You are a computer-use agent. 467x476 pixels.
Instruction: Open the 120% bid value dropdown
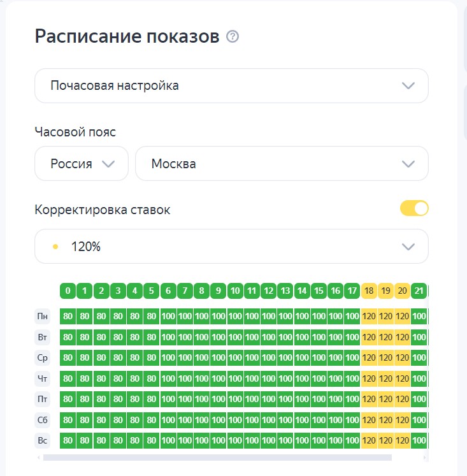(x=231, y=247)
